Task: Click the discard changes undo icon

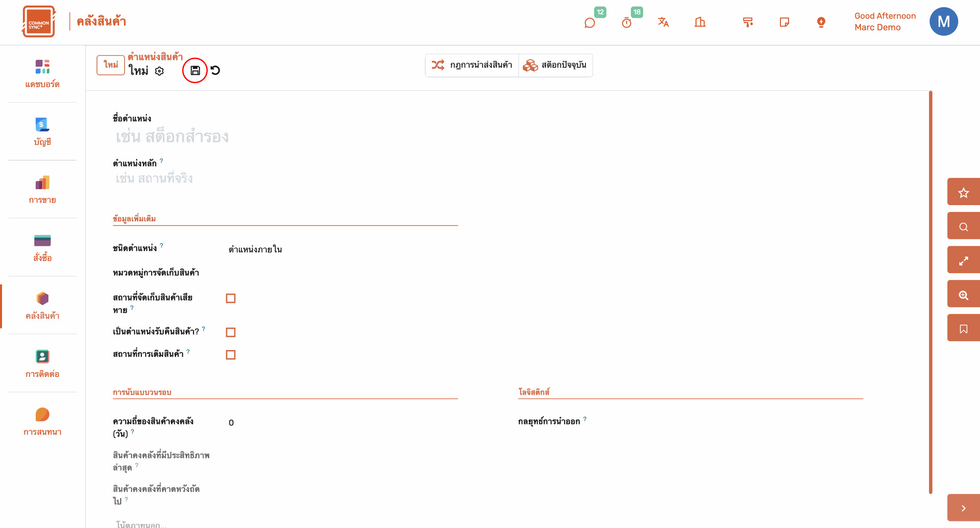Action: pyautogui.click(x=215, y=70)
